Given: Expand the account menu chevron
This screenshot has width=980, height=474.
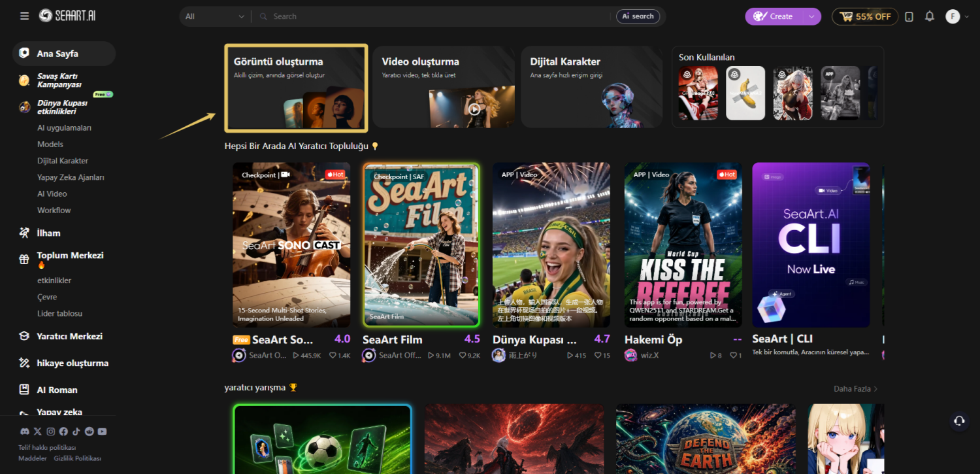Looking at the screenshot, I should (x=966, y=16).
